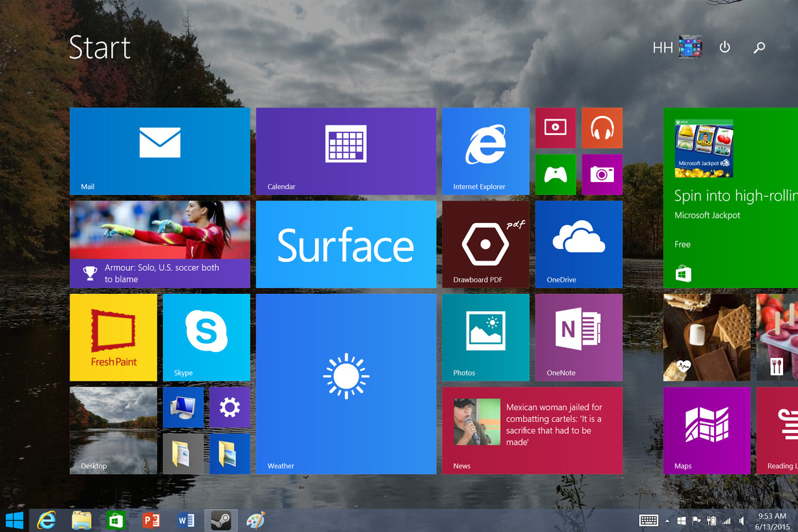Click the Windows logo tray icon
The width and height of the screenshot is (798, 532).
click(x=681, y=521)
